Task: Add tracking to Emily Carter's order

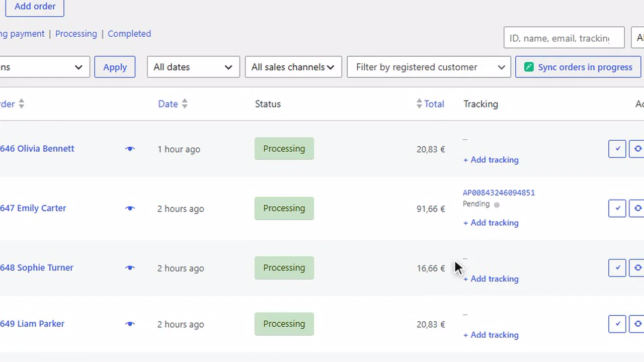Action: pyautogui.click(x=491, y=223)
